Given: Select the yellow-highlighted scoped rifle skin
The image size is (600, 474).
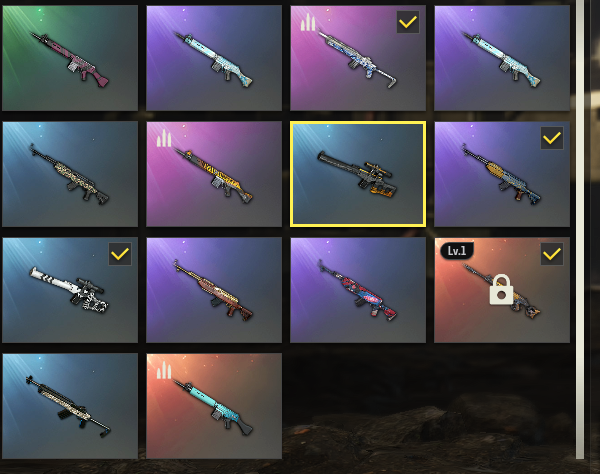Looking at the screenshot, I should (x=358, y=174).
